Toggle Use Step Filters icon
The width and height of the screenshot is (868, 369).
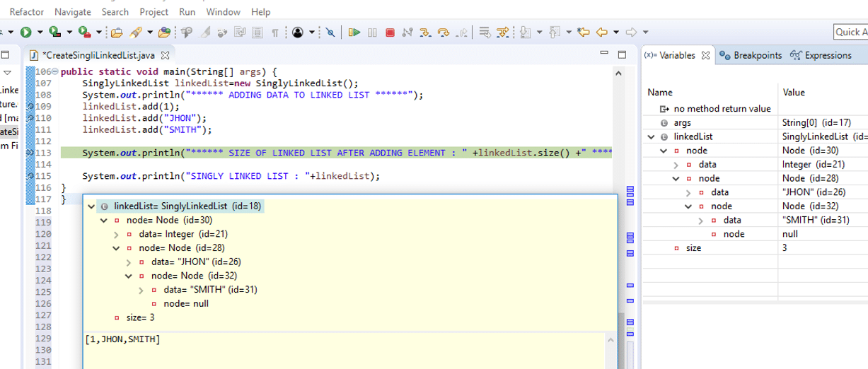coord(504,32)
